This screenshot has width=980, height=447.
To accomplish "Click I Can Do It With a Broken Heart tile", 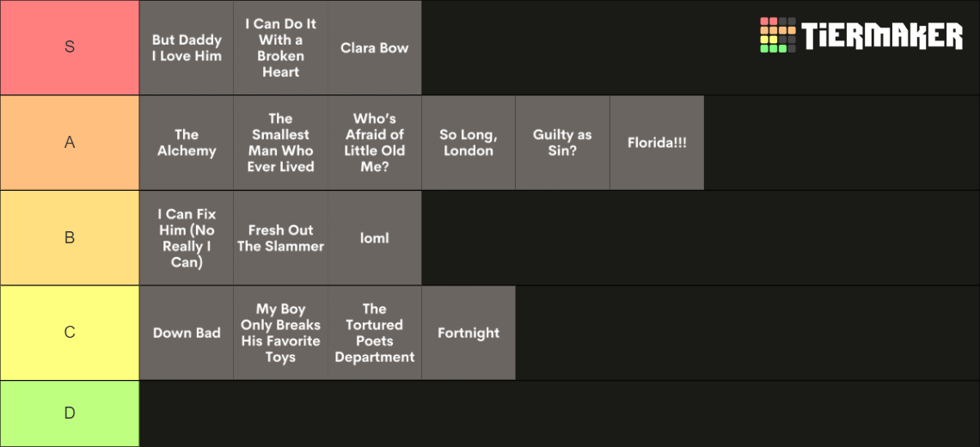I will [280, 47].
